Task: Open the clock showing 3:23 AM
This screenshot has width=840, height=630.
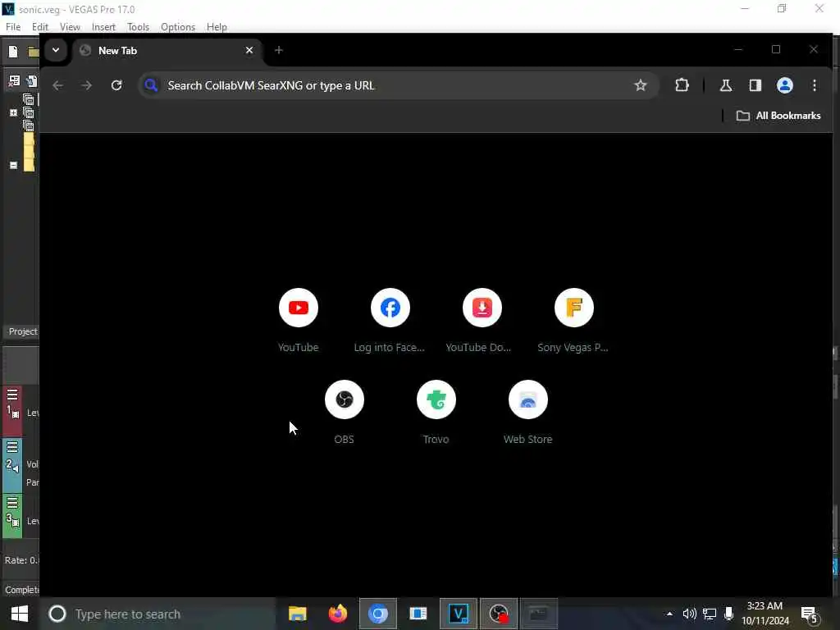Action: (765, 614)
